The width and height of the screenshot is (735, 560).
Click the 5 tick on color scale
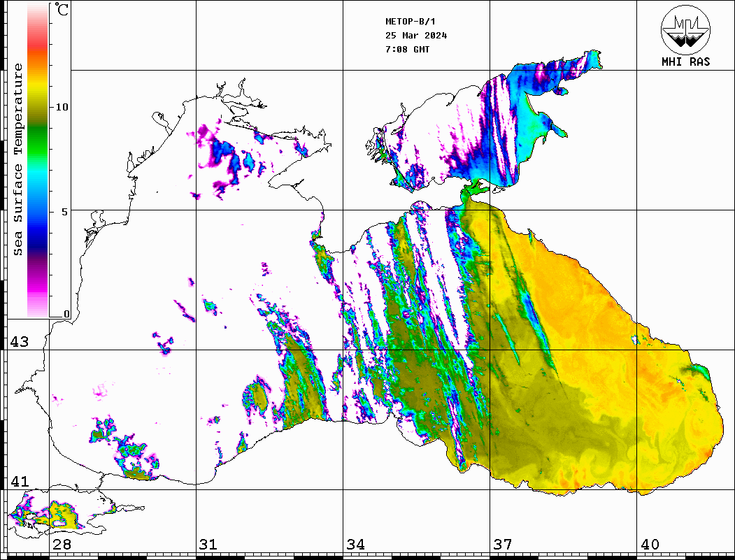65,212
